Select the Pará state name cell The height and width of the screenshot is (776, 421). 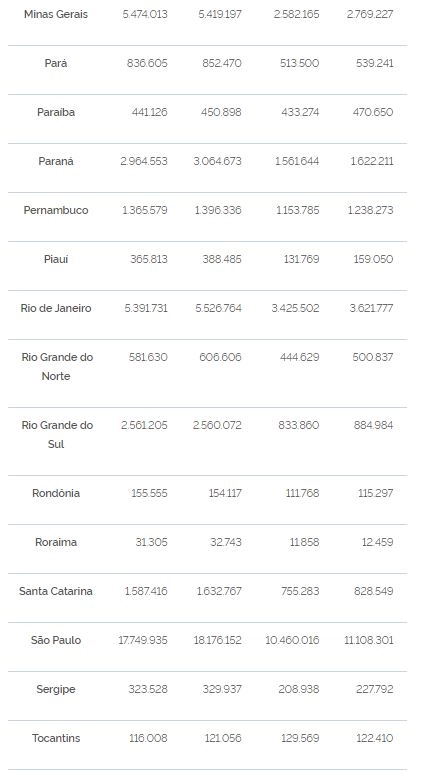pyautogui.click(x=56, y=63)
